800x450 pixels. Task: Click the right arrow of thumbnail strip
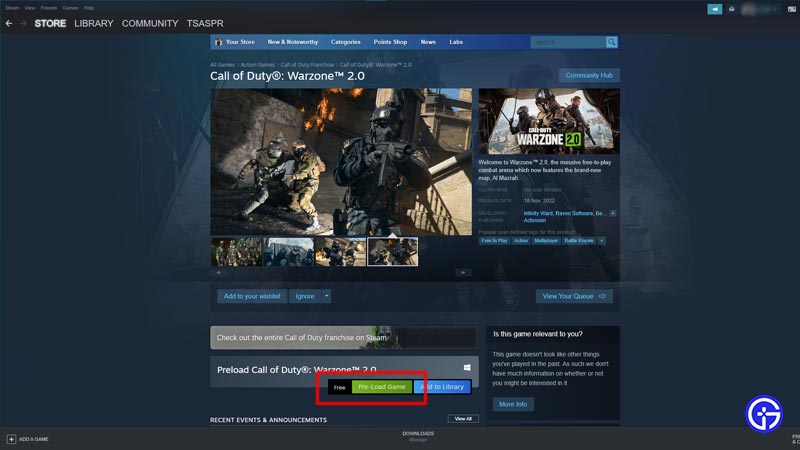tap(463, 273)
